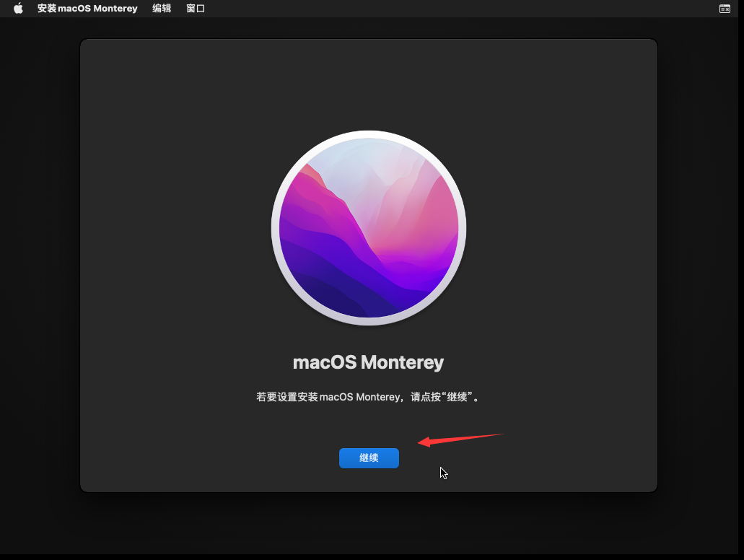Open the 窗口 menu
Screen dimensions: 744x560
(x=196, y=9)
